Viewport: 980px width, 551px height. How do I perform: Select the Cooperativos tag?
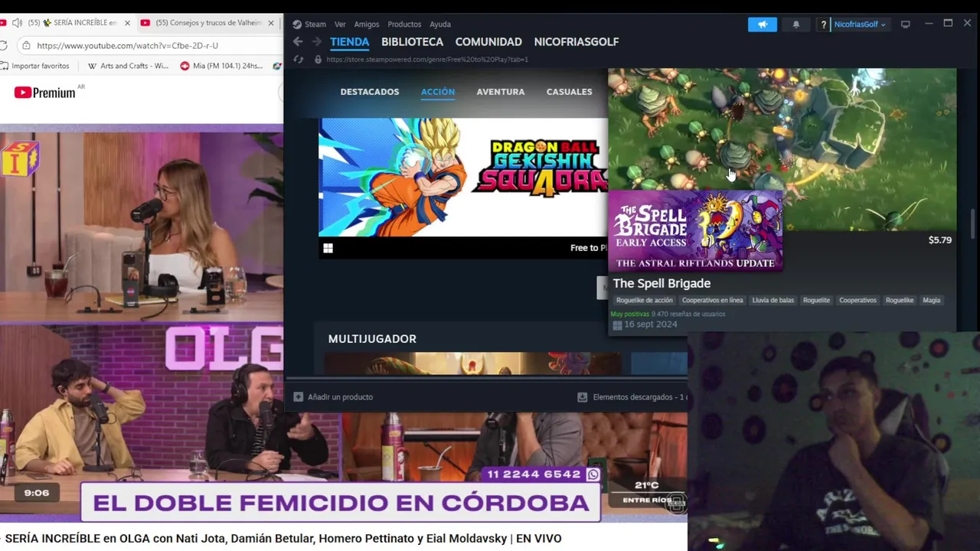tap(857, 300)
